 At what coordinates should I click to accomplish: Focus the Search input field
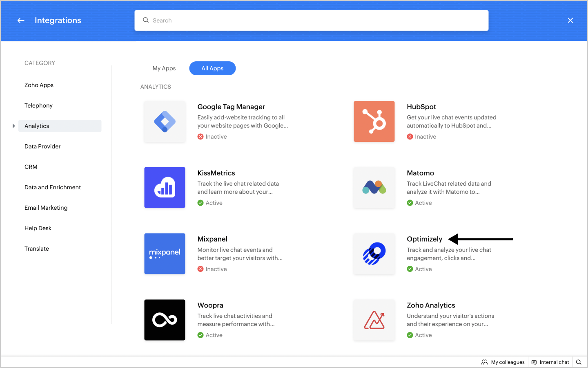312,20
